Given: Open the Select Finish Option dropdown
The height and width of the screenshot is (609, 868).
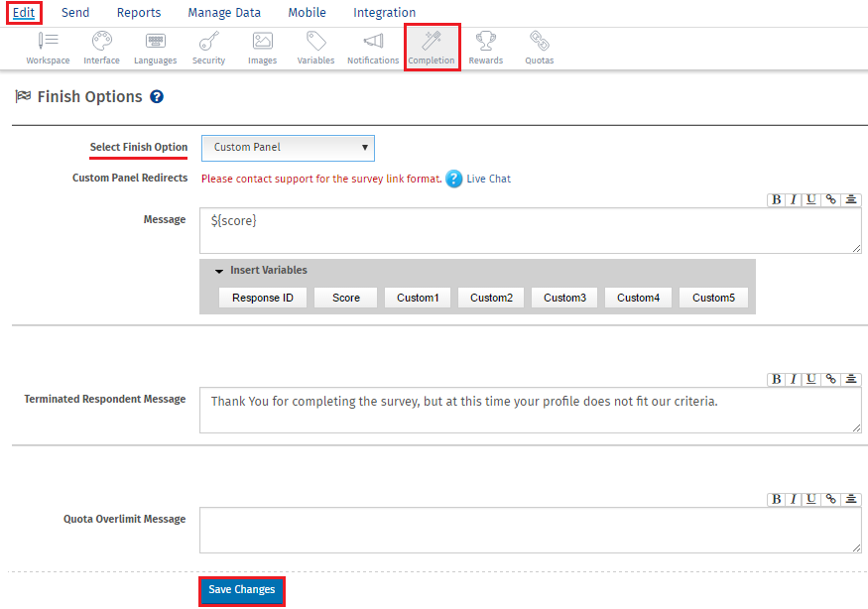Looking at the screenshot, I should [288, 148].
